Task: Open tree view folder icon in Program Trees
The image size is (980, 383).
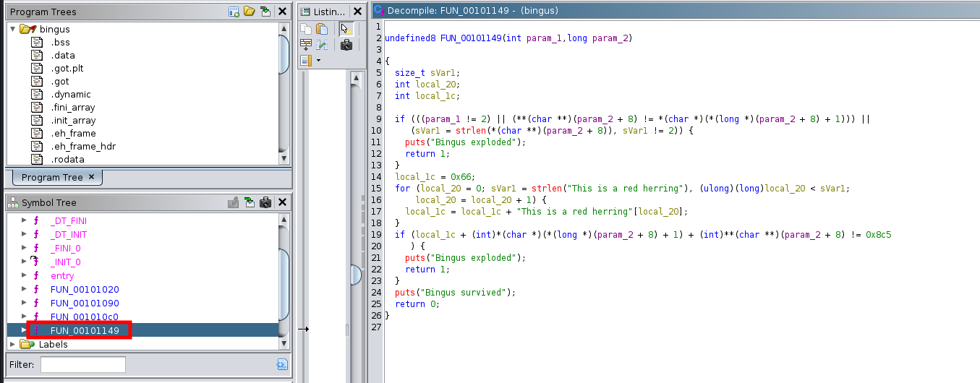Action: [x=250, y=12]
